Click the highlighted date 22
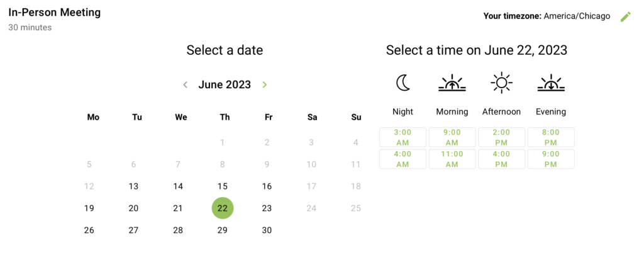Screen dimensions: 644x262 223,208
